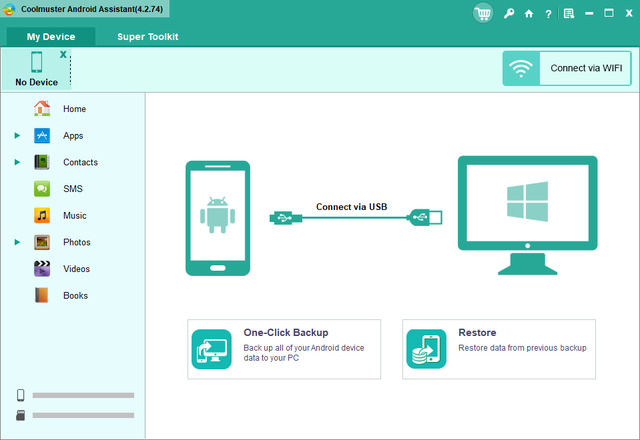Viewport: 640px width, 440px height.
Task: Click the phone storage bar indicator
Action: point(82,395)
